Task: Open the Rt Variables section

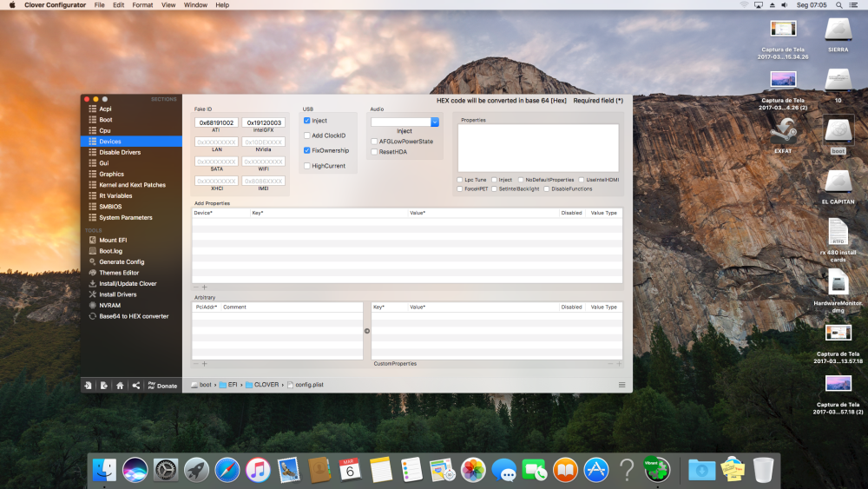Action: coord(115,196)
